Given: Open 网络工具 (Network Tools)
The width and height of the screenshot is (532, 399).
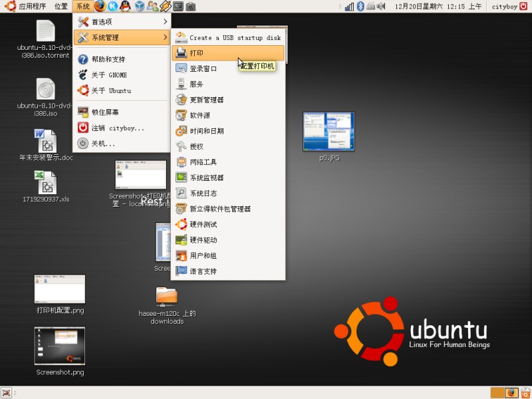Looking at the screenshot, I should [x=228, y=162].
